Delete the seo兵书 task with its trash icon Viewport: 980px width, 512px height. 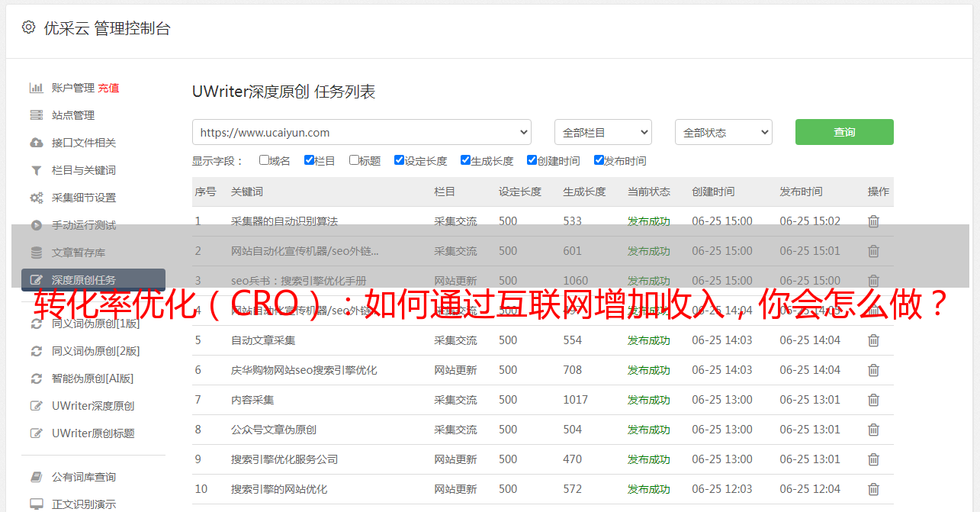[873, 281]
